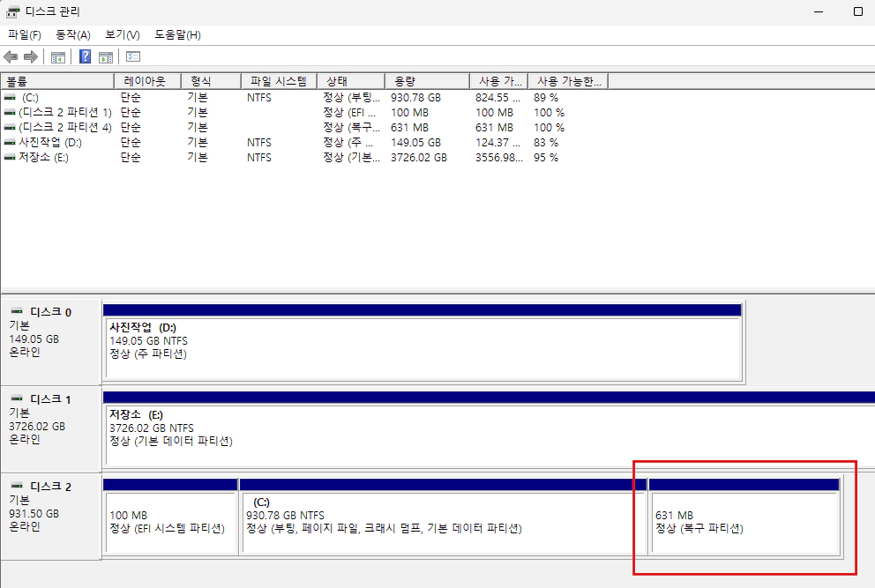Image resolution: width=875 pixels, height=588 pixels.
Task: Select the 사진작업 (D:) volume in list
Action: pos(49,143)
